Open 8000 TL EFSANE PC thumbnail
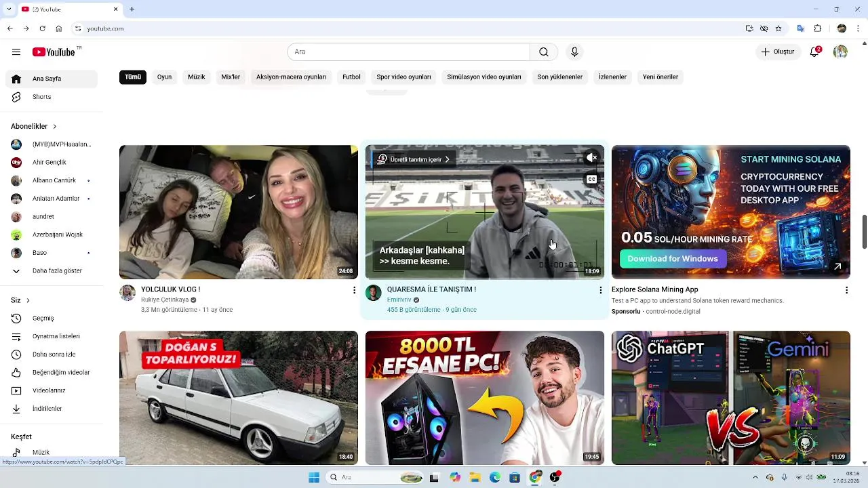The image size is (868, 488). [x=485, y=398]
